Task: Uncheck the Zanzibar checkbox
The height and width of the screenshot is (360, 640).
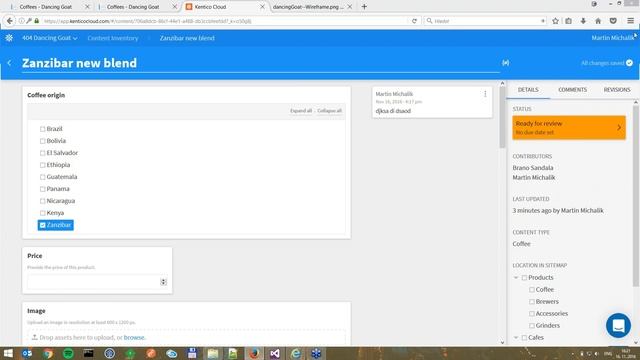Action: 42,225
